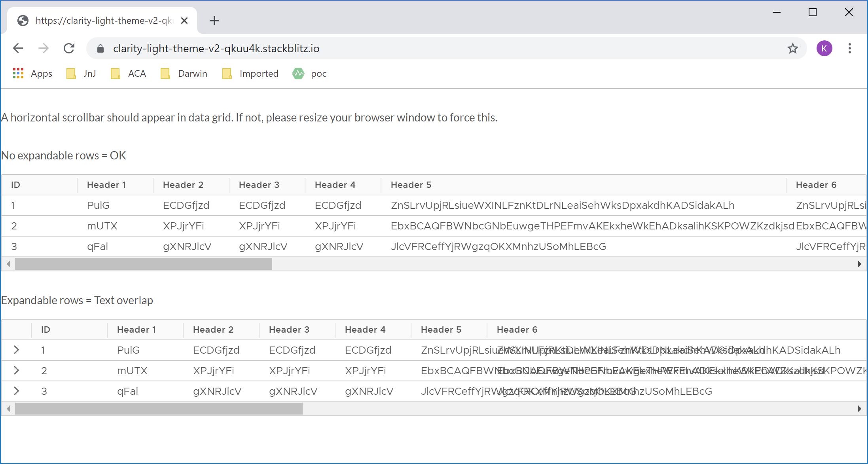The height and width of the screenshot is (464, 868).
Task: Click Header 5 column in first grid
Action: point(411,185)
